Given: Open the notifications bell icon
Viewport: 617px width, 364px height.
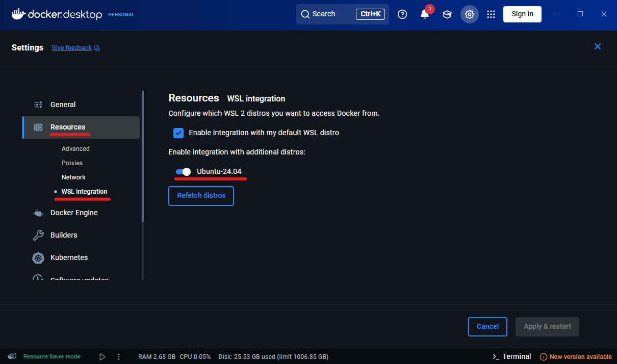Looking at the screenshot, I should (x=425, y=14).
